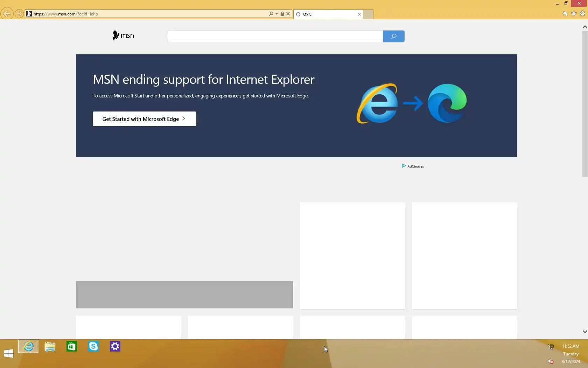Image resolution: width=588 pixels, height=368 pixels.
Task: Open the Internet Explorer Tools gear menu
Action: 582,14
